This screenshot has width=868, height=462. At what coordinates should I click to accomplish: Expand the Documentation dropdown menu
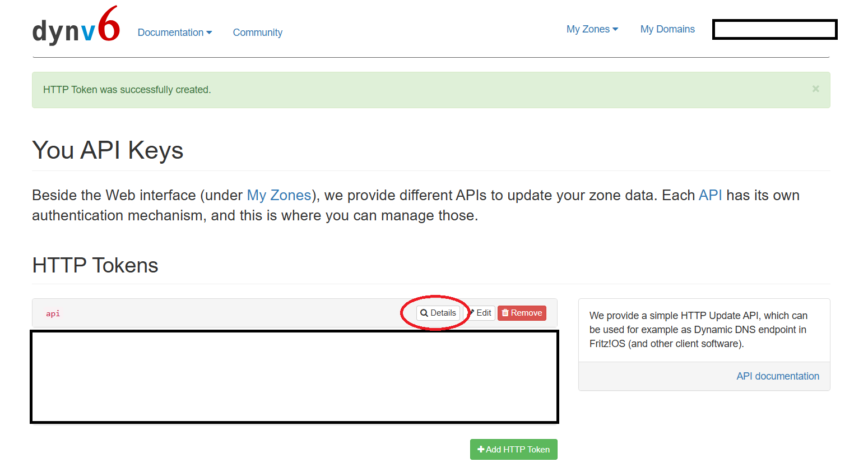pos(174,33)
